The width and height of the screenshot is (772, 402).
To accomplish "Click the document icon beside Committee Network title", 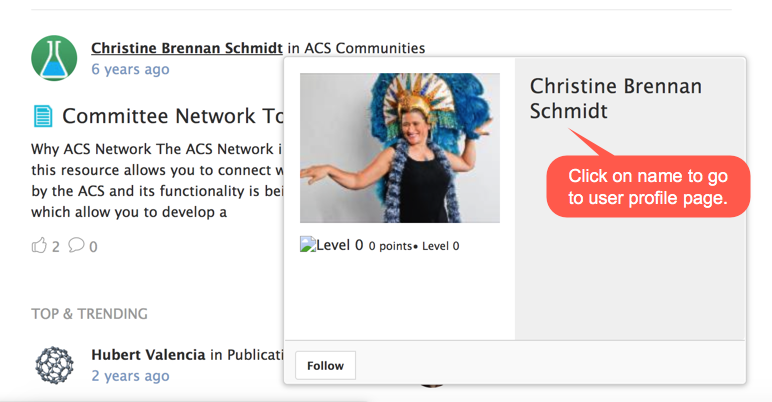I will click(x=43, y=117).
